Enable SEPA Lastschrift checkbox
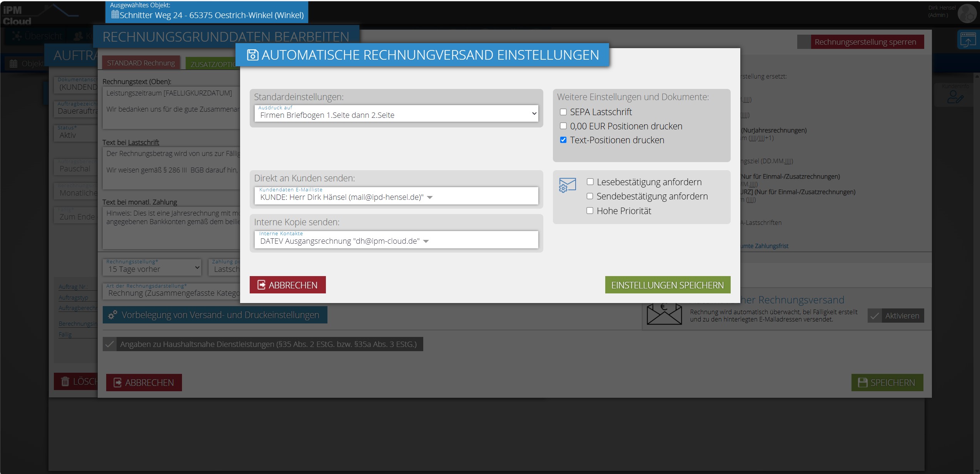This screenshot has width=980, height=474. (563, 112)
